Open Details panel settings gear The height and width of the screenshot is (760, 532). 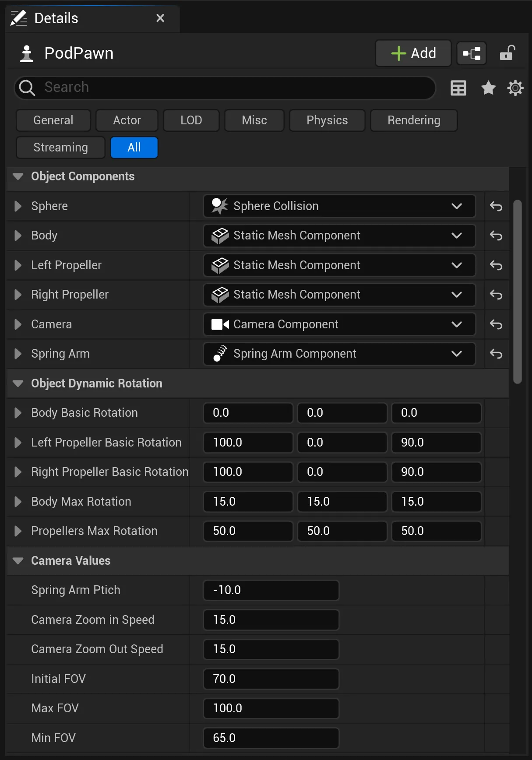pos(515,88)
